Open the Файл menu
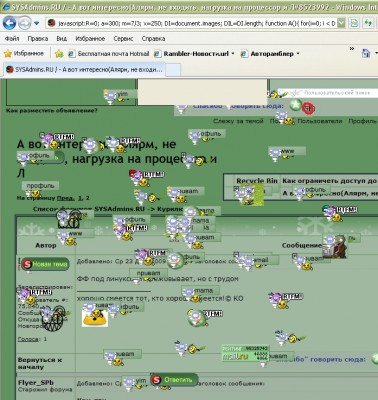This screenshot has width=378, height=400. [x=12, y=39]
